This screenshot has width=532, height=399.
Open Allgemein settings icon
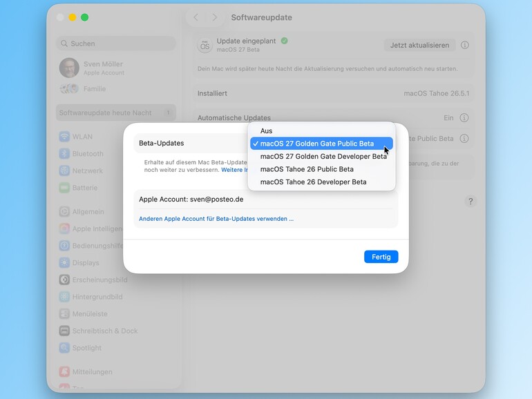coord(64,211)
